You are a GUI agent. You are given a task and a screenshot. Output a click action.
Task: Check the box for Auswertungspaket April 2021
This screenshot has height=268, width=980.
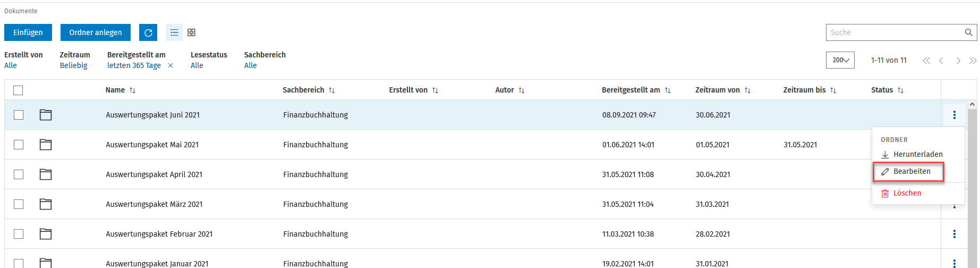pyautogui.click(x=19, y=174)
